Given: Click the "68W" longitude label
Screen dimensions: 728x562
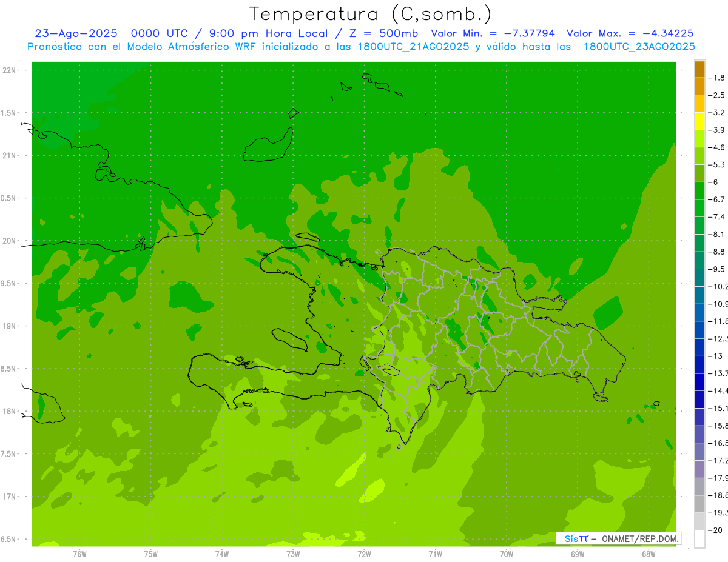Looking at the screenshot, I should click(x=649, y=554).
